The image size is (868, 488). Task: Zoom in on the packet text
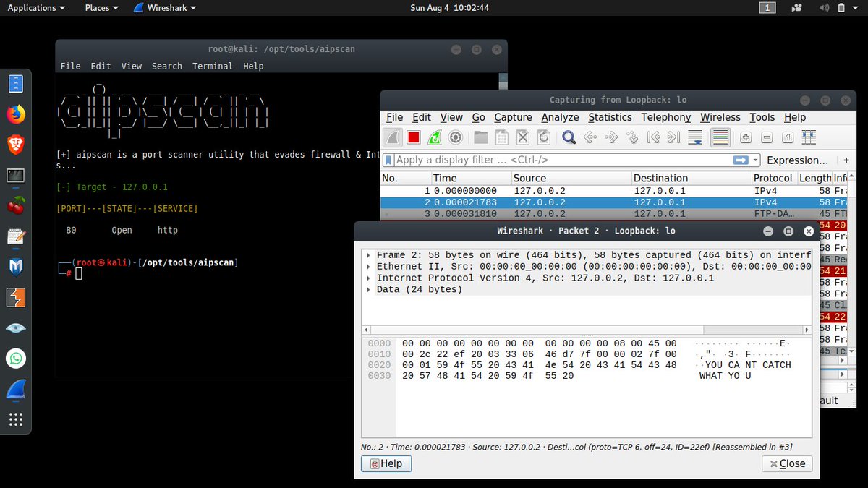click(x=746, y=137)
